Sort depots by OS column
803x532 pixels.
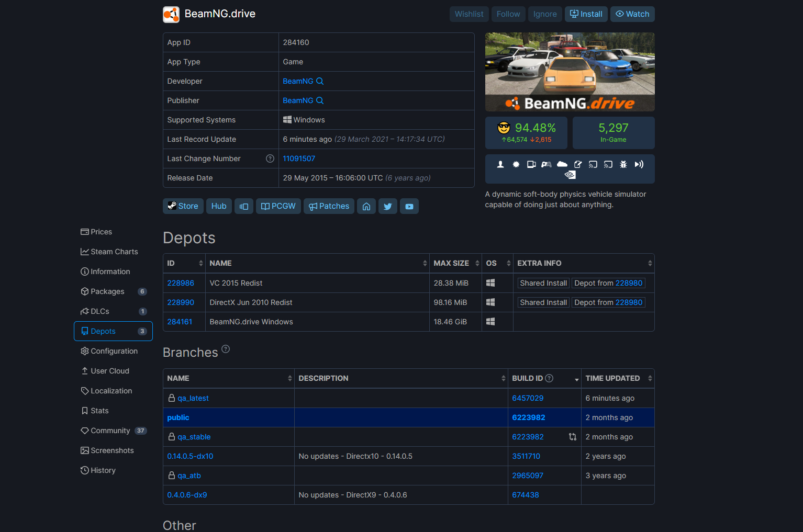497,263
